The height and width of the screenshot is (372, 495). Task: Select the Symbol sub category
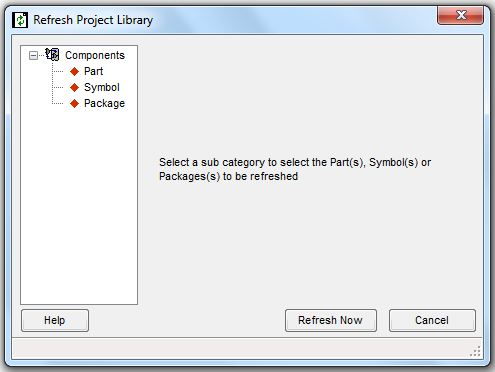[x=102, y=87]
